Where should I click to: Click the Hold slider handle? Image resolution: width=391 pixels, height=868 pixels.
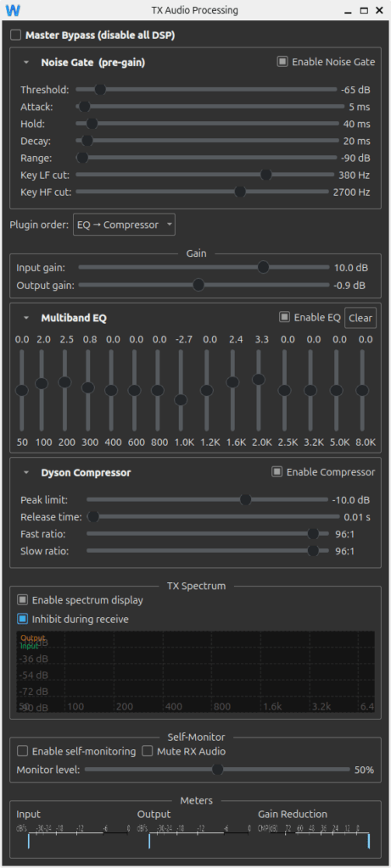pyautogui.click(x=92, y=124)
